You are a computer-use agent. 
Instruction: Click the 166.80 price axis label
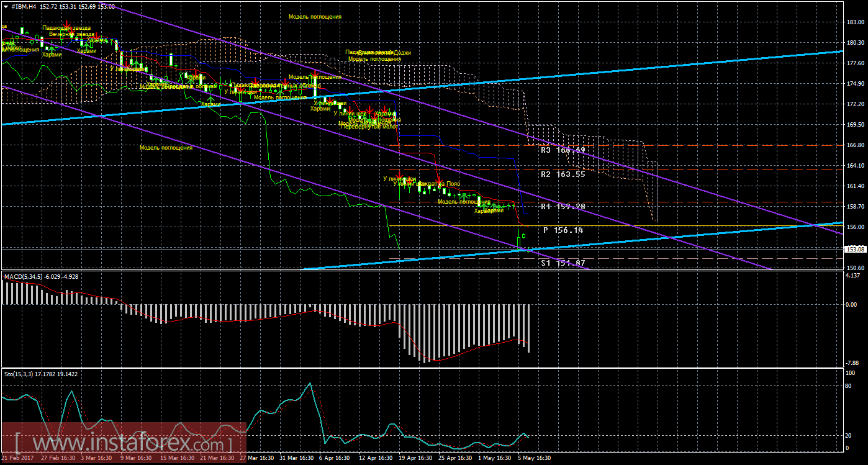click(856, 145)
